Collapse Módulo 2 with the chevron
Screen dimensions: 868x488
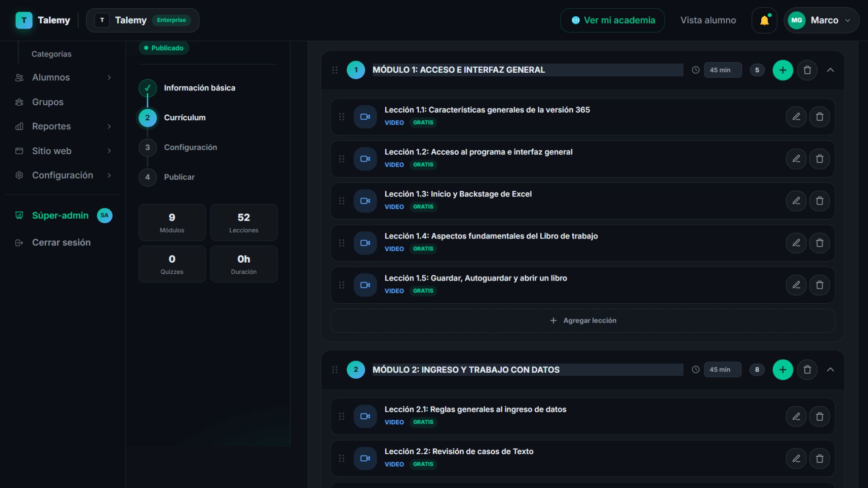(830, 370)
